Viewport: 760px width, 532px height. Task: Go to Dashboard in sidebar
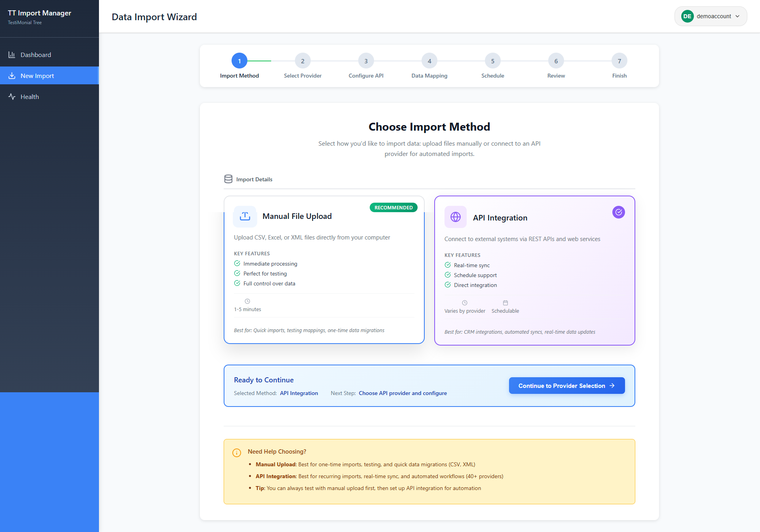pyautogui.click(x=36, y=55)
